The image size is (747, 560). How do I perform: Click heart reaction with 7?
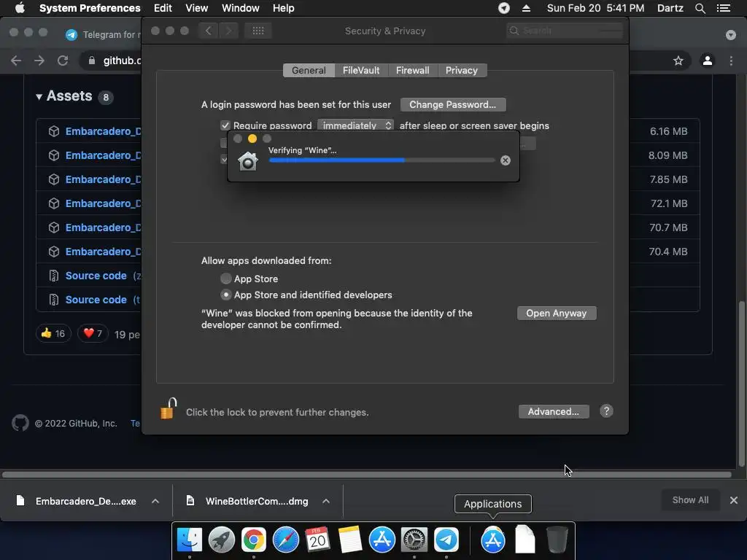(x=93, y=333)
